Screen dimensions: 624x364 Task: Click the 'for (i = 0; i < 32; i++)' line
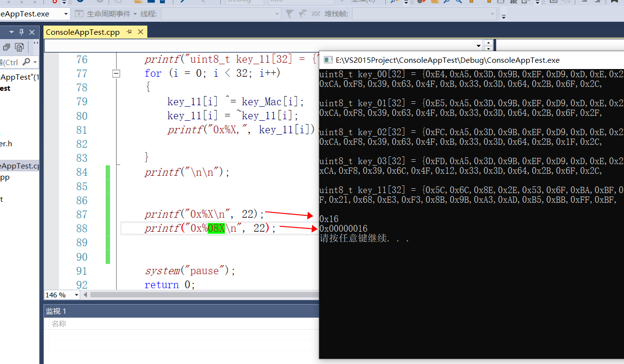click(213, 73)
